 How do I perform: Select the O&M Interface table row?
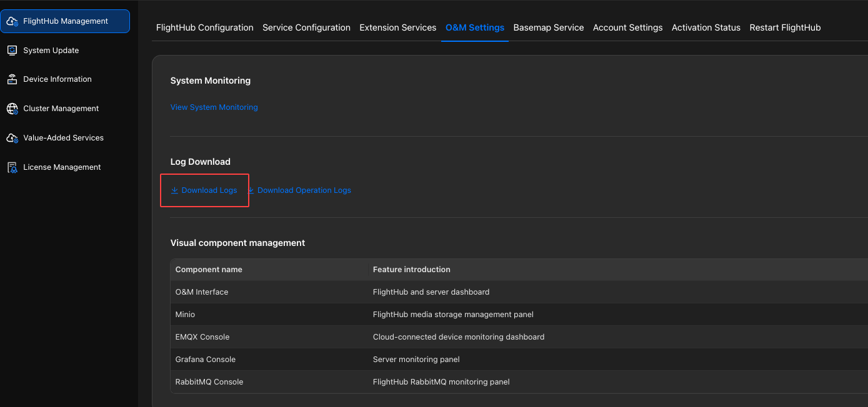click(519, 292)
